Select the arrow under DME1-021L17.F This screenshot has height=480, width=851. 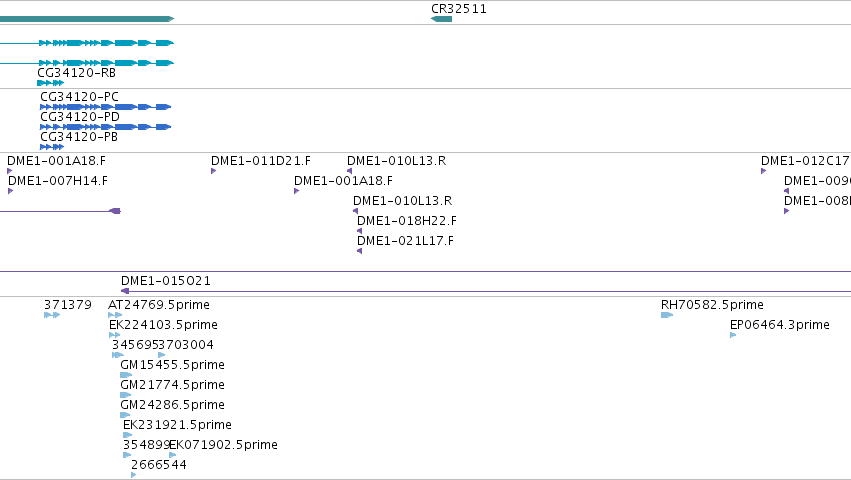click(359, 251)
